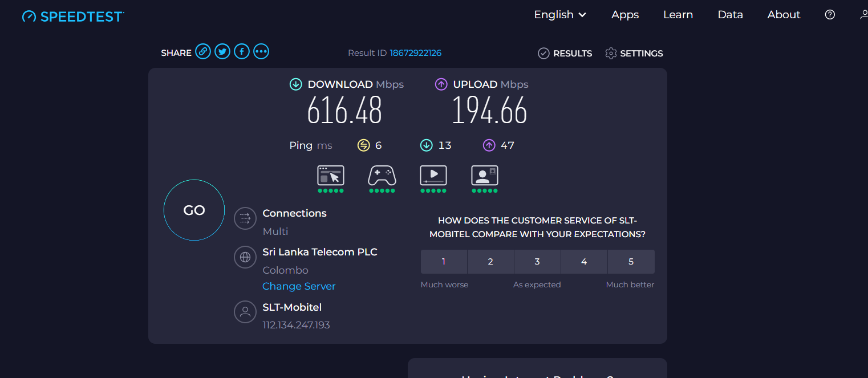The image size is (868, 378).
Task: Select rating 1 Much worse
Action: click(444, 262)
